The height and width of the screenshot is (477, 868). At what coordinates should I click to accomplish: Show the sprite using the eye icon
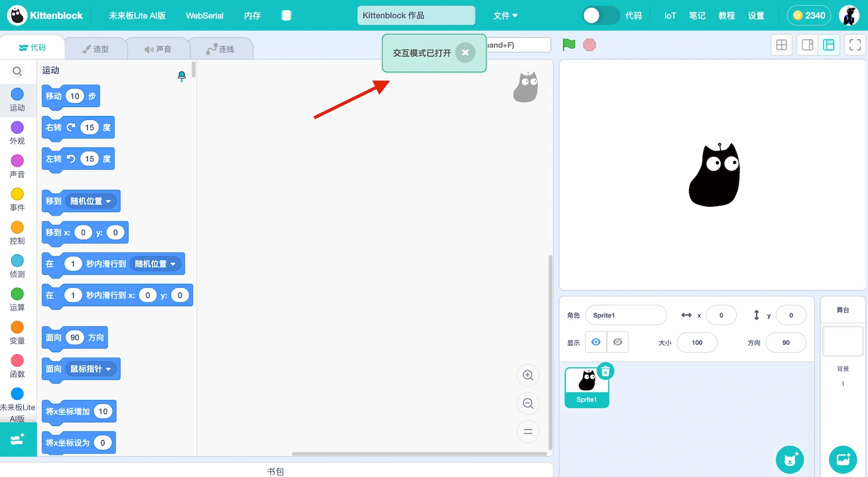coord(596,342)
